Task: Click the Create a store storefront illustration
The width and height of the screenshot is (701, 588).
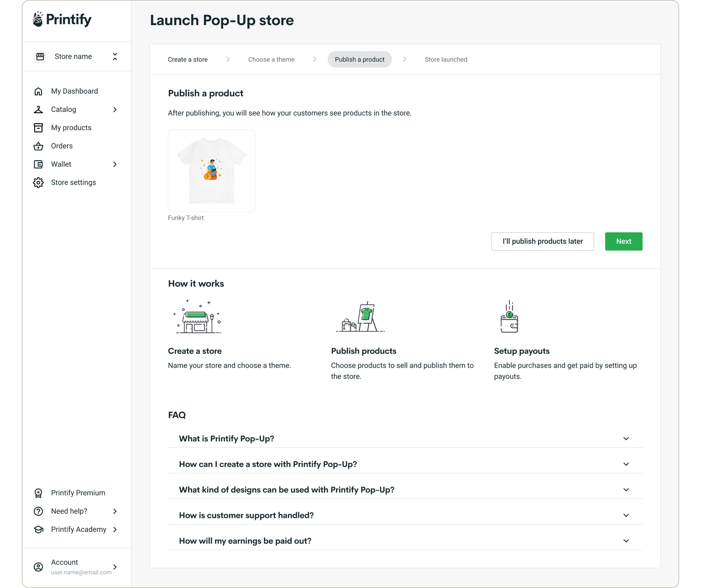Action: coord(197,316)
